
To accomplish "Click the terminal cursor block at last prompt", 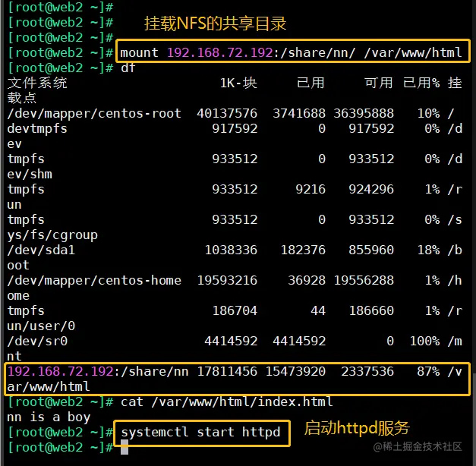I will (x=125, y=447).
